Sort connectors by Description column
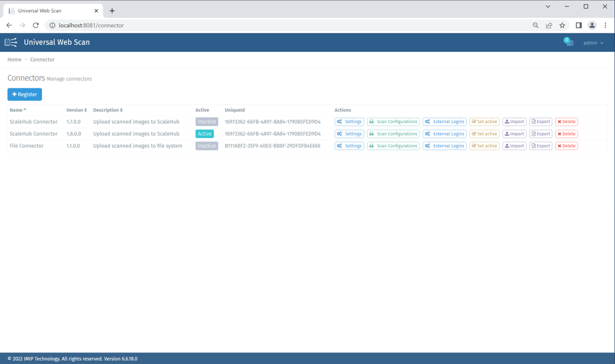 pyautogui.click(x=108, y=110)
